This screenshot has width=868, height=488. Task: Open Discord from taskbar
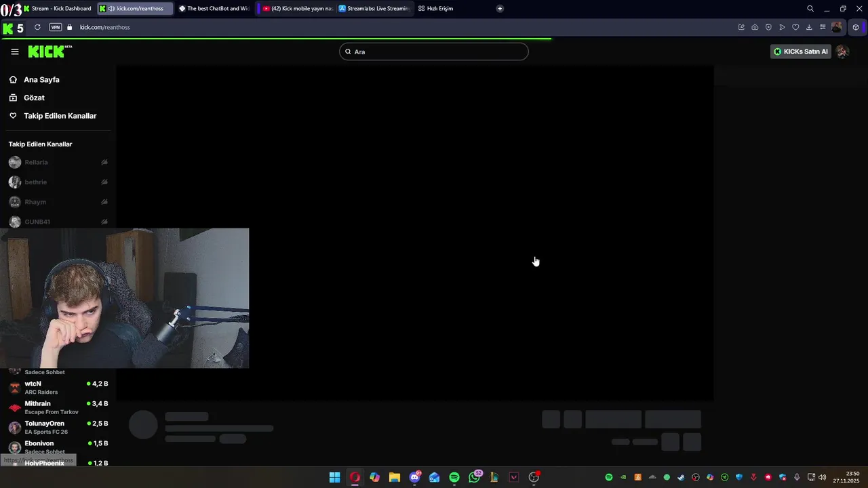coord(414,477)
